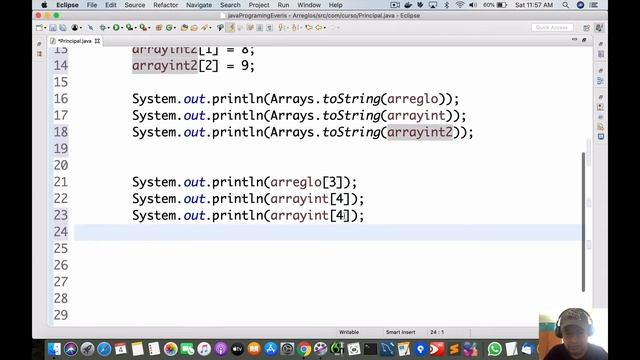This screenshot has width=640, height=360.
Task: Maximize the editor area icon
Action: [584, 40]
